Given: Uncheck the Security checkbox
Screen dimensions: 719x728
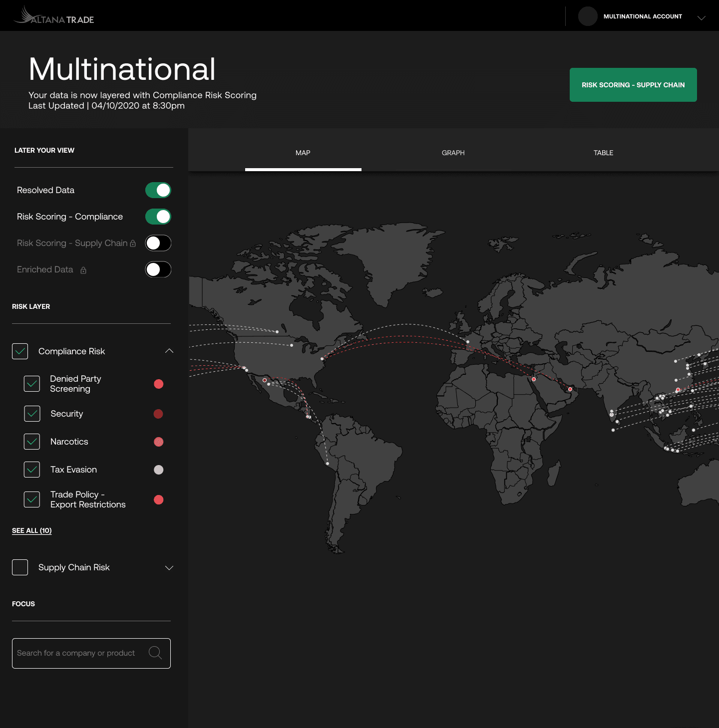Looking at the screenshot, I should coord(32,414).
